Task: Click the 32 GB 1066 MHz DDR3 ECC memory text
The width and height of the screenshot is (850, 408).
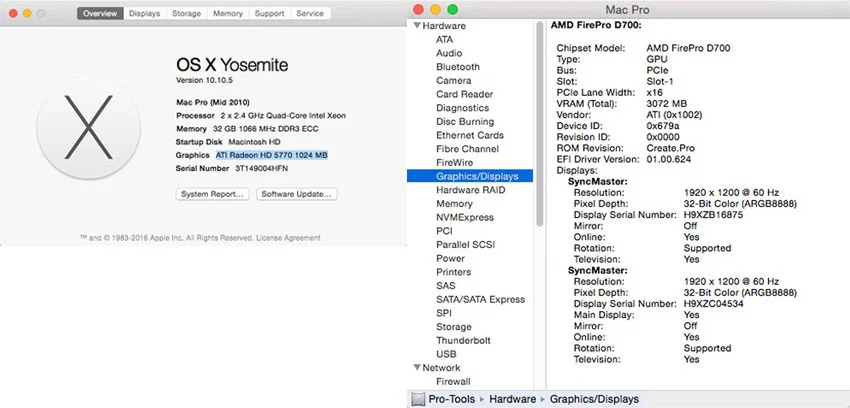Action: [x=266, y=129]
